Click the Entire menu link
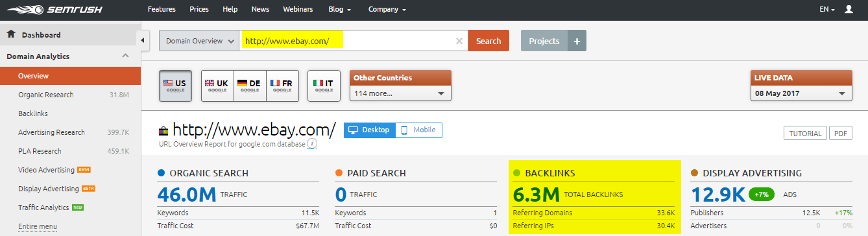This screenshot has width=868, height=236. (38, 226)
